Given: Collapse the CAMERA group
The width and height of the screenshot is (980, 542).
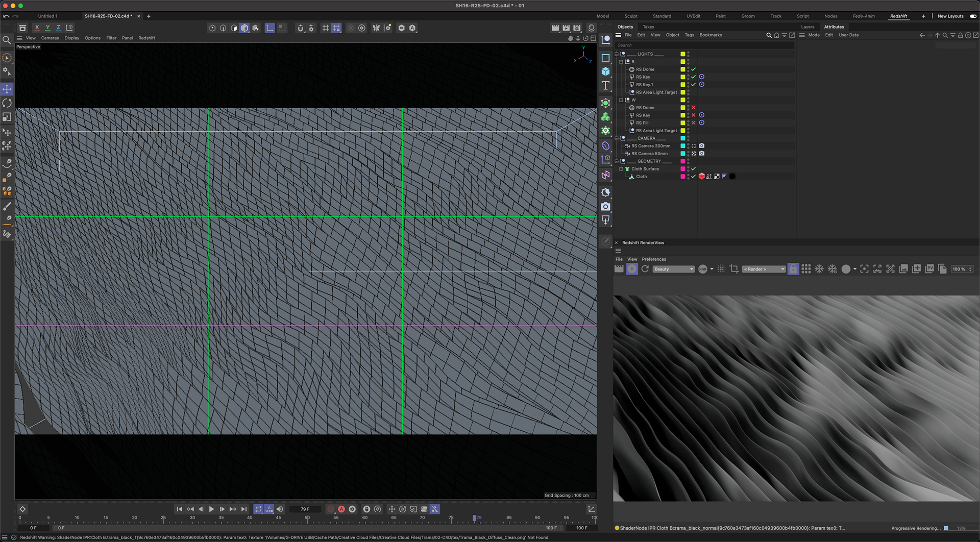Looking at the screenshot, I should 616,138.
